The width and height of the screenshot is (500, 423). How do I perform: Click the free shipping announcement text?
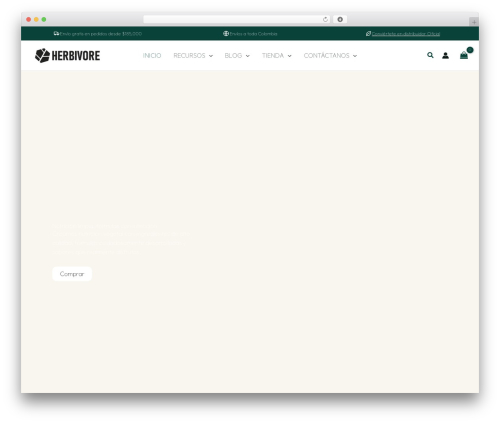point(101,34)
